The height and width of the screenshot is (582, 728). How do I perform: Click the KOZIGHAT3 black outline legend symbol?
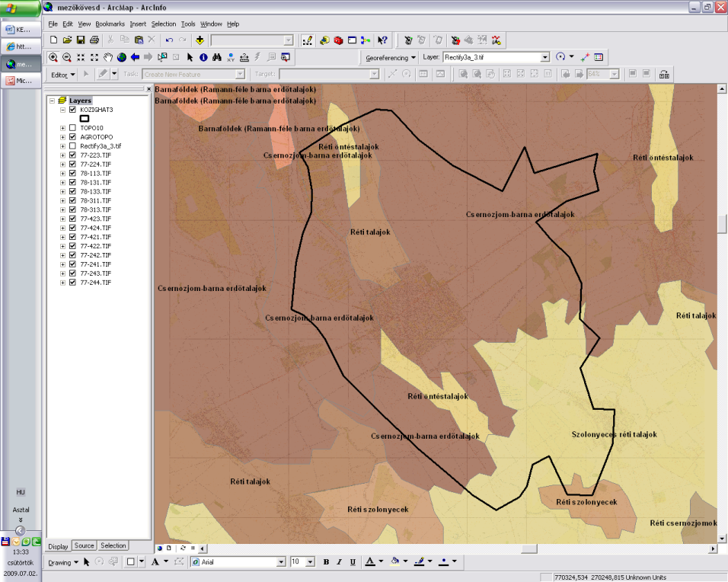click(x=85, y=118)
